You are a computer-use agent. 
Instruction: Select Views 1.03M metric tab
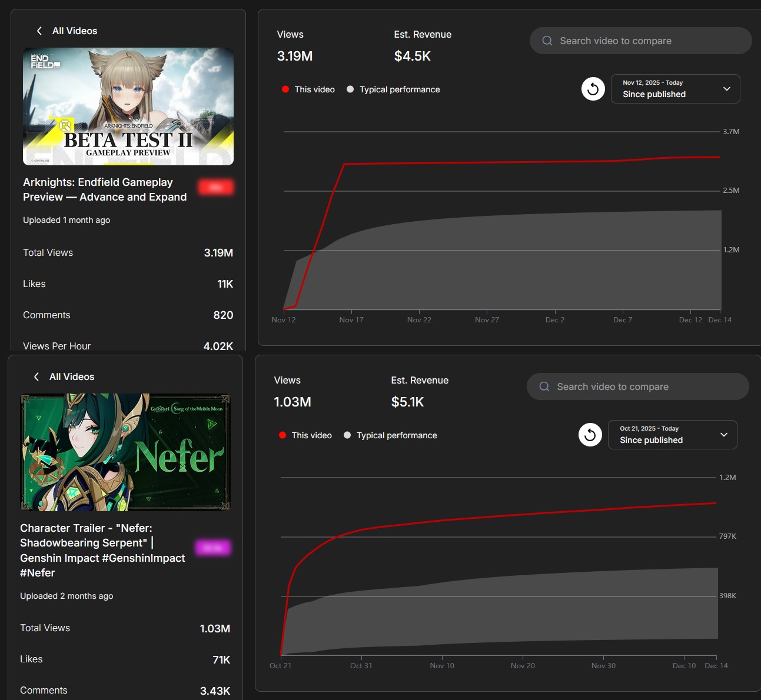point(293,392)
